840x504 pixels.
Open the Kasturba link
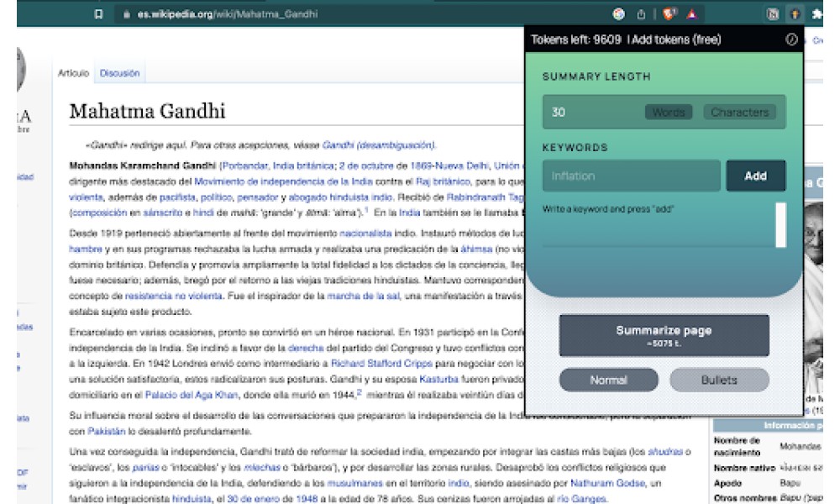(x=438, y=379)
